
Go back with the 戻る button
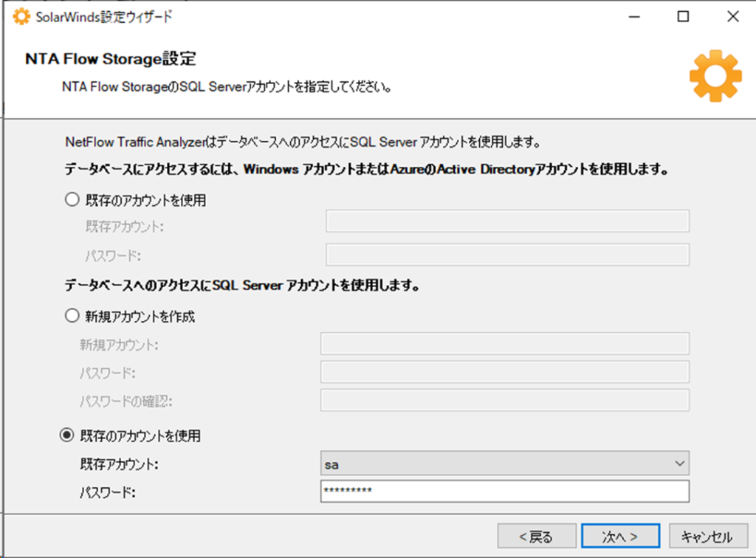click(537, 537)
